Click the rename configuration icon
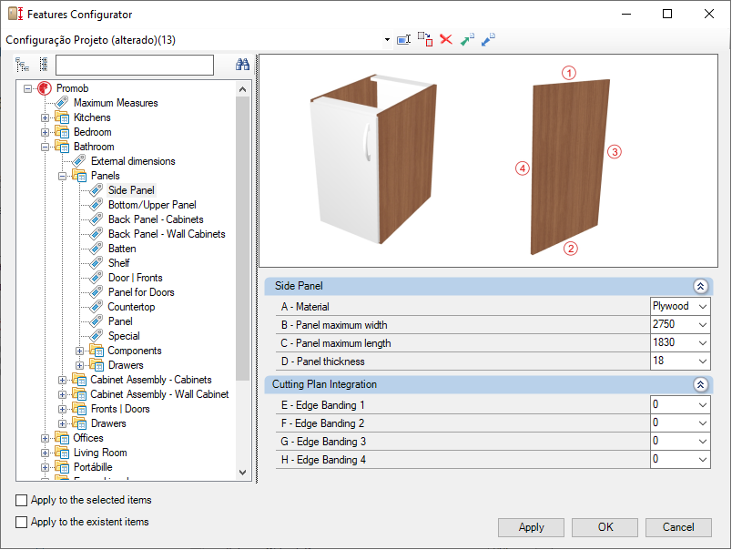This screenshot has width=742, height=560. pos(403,40)
